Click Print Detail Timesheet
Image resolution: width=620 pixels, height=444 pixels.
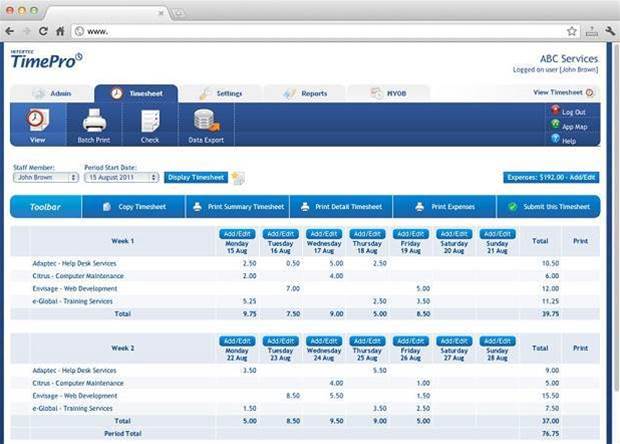coord(342,207)
